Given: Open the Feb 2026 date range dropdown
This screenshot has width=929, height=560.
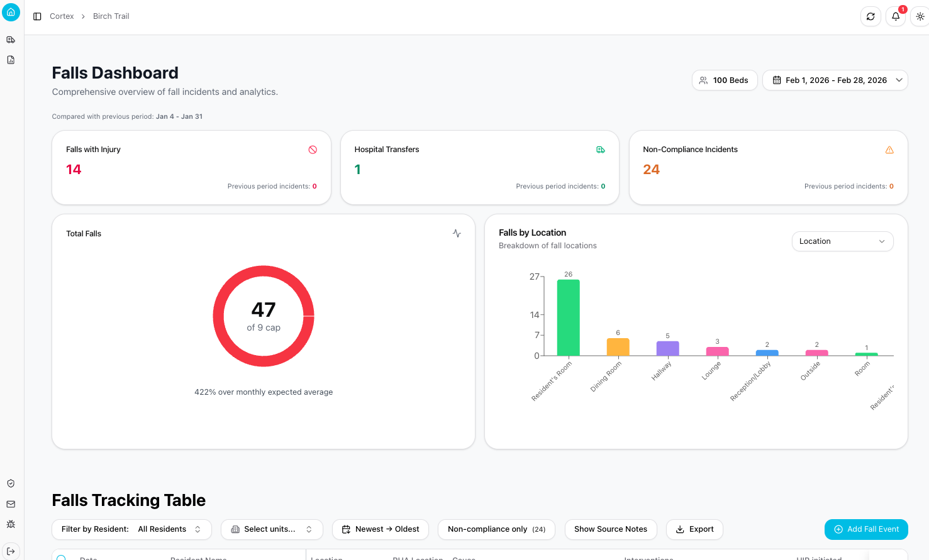Looking at the screenshot, I should click(835, 80).
